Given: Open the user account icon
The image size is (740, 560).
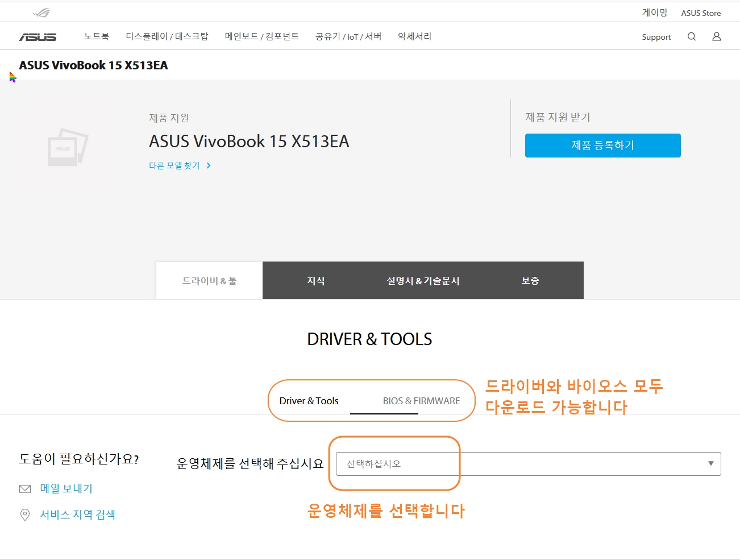Looking at the screenshot, I should pyautogui.click(x=716, y=36).
